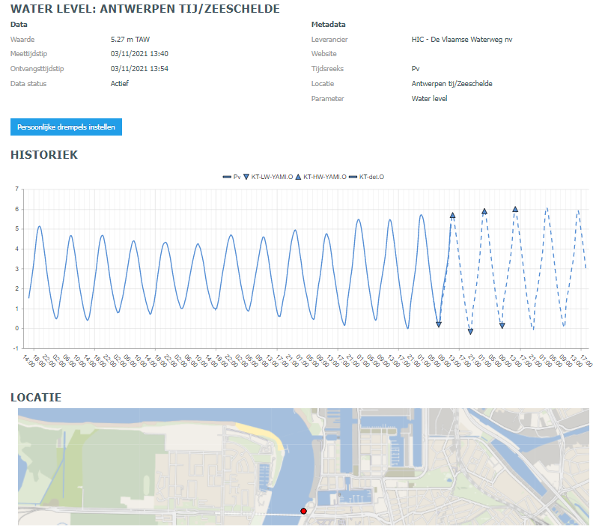Select the lowest low-water triangle marker below zero
The height and width of the screenshot is (526, 606).
click(x=470, y=332)
